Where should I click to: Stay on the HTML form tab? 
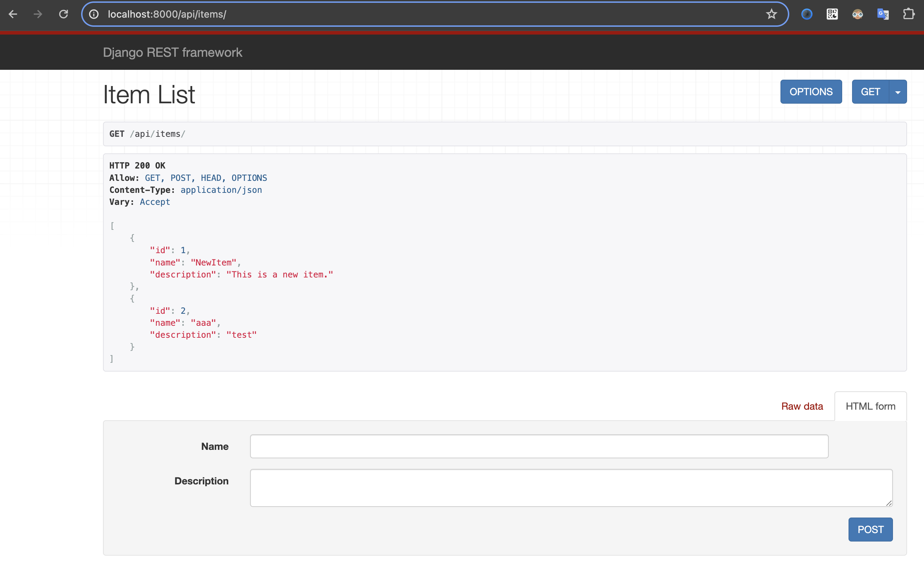coord(870,406)
